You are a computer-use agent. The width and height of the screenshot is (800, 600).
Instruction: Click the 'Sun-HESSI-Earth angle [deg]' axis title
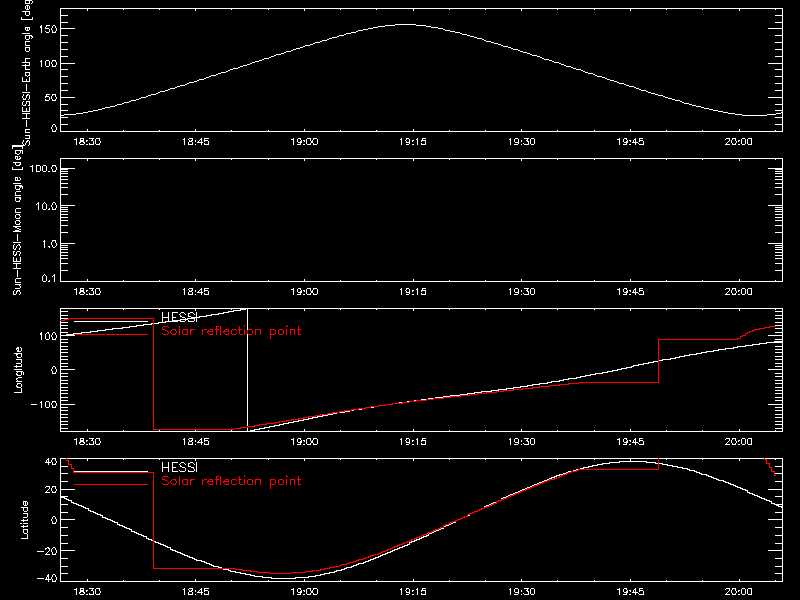(28, 71)
